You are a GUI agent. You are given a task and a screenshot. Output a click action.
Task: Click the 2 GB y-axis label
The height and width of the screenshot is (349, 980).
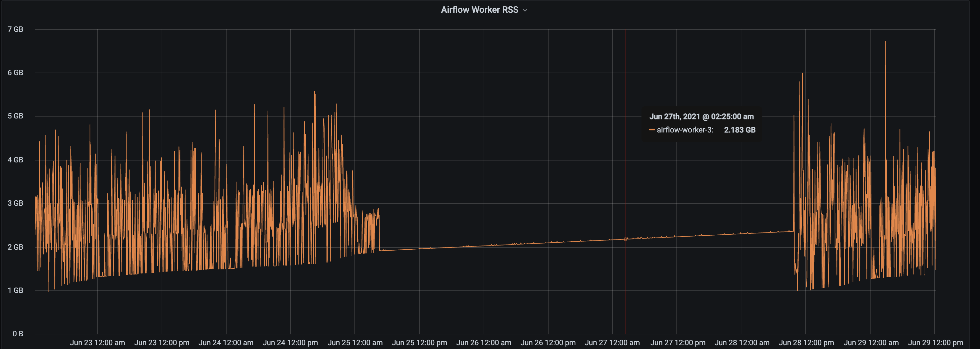pos(15,247)
